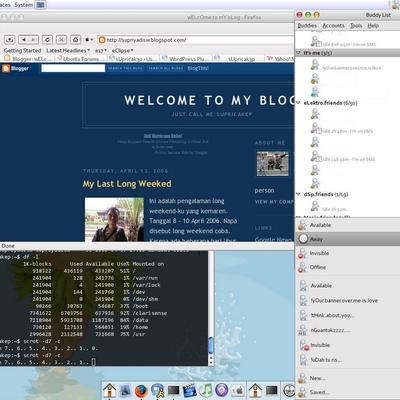The width and height of the screenshot is (400, 400).
Task: Select the lower Available saved status
Action: (x=348, y=286)
